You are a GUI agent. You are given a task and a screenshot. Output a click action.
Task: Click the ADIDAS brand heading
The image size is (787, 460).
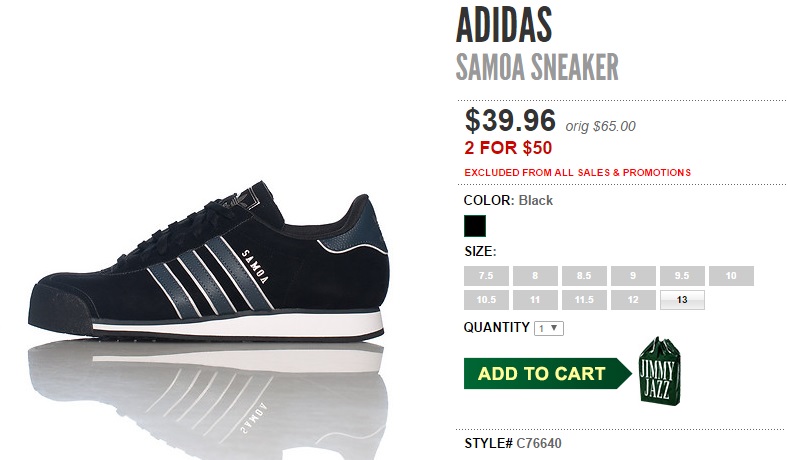504,25
